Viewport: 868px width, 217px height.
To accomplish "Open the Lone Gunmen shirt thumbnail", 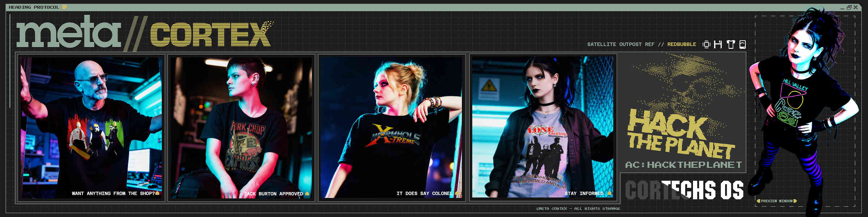I will 543,127.
